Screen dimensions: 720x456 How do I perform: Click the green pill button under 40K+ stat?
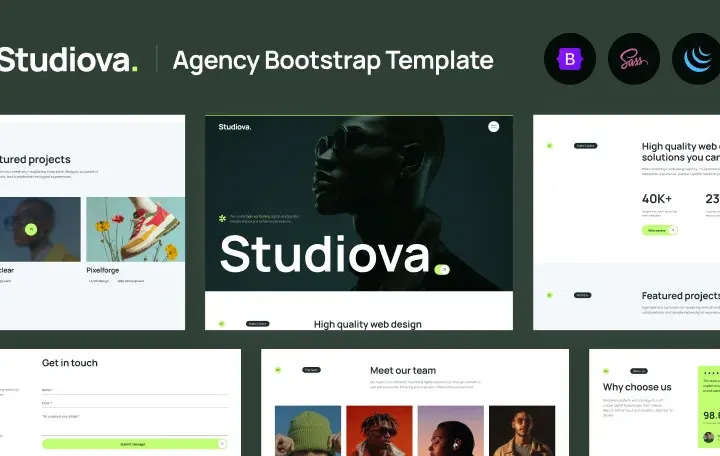tap(659, 230)
